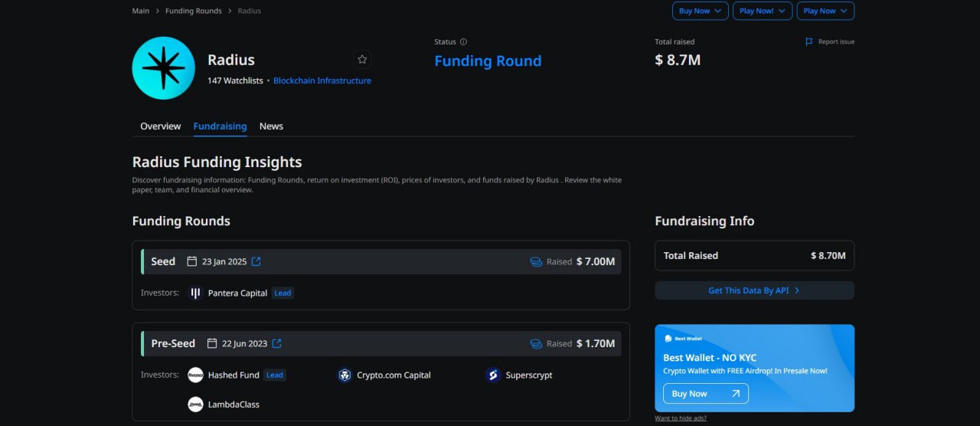Click the 23 Jan 2025 date
Image resolution: width=980 pixels, height=426 pixels.
224,261
